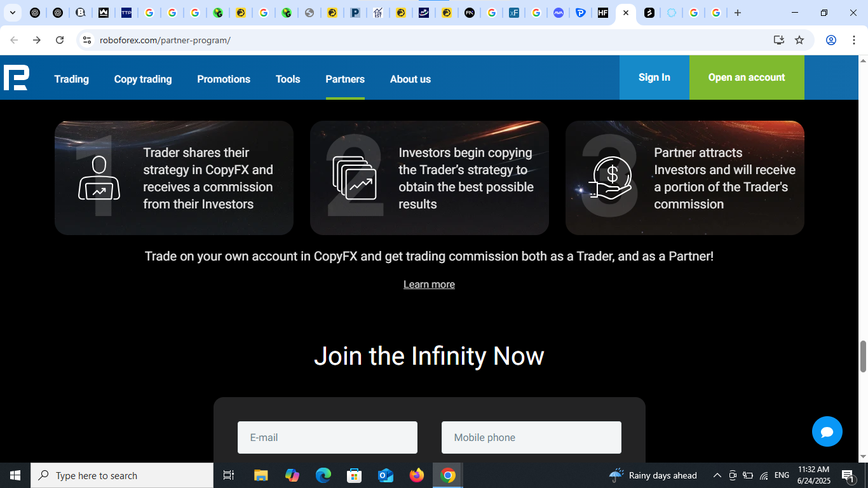Open the Windows Start menu

pos(15,475)
